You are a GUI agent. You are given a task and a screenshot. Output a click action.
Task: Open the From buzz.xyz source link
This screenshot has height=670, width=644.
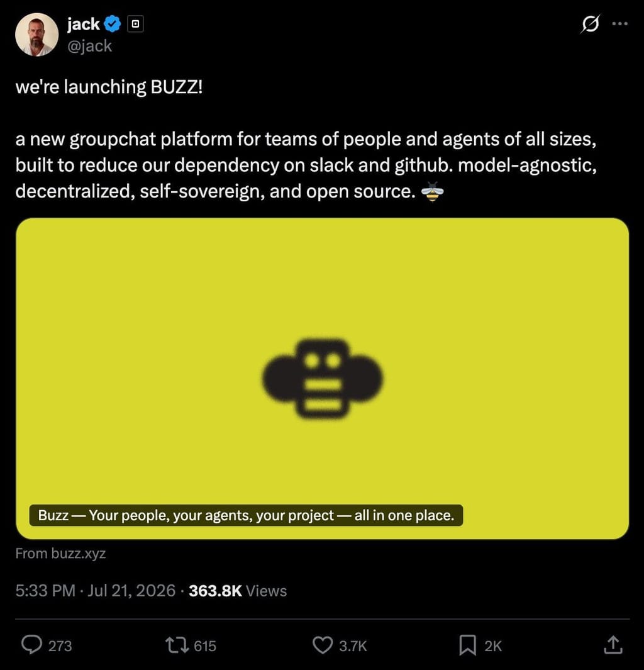tap(60, 554)
